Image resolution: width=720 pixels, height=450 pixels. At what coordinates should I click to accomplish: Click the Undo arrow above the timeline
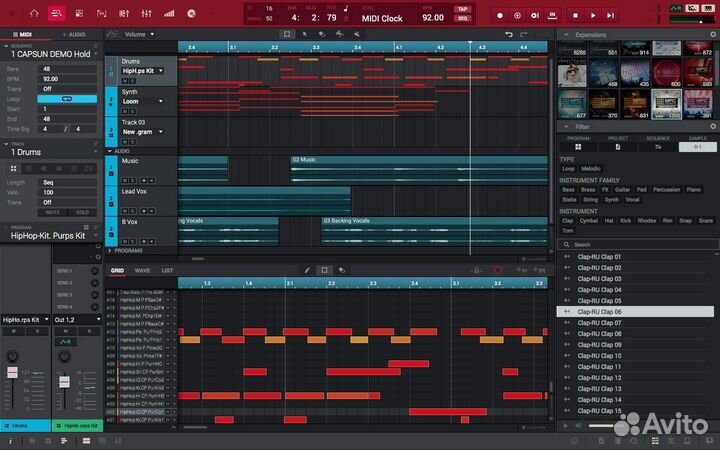tap(509, 34)
